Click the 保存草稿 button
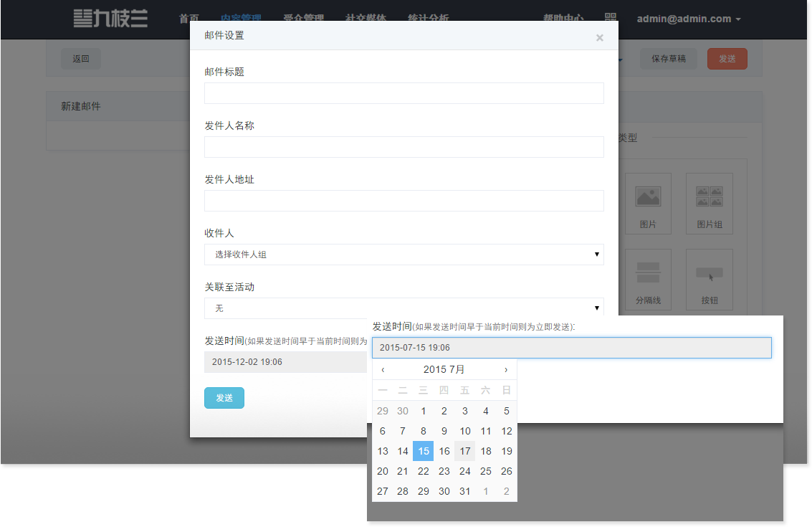The image size is (812, 527). click(669, 59)
